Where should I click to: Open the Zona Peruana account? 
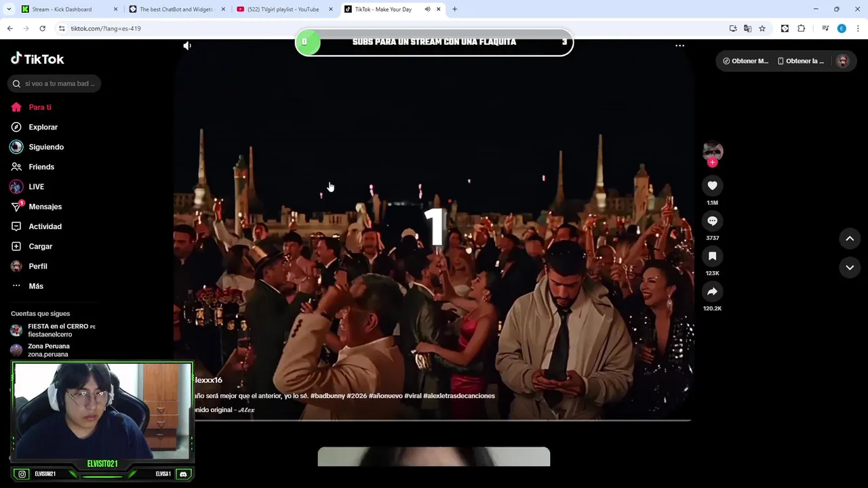pos(41,350)
